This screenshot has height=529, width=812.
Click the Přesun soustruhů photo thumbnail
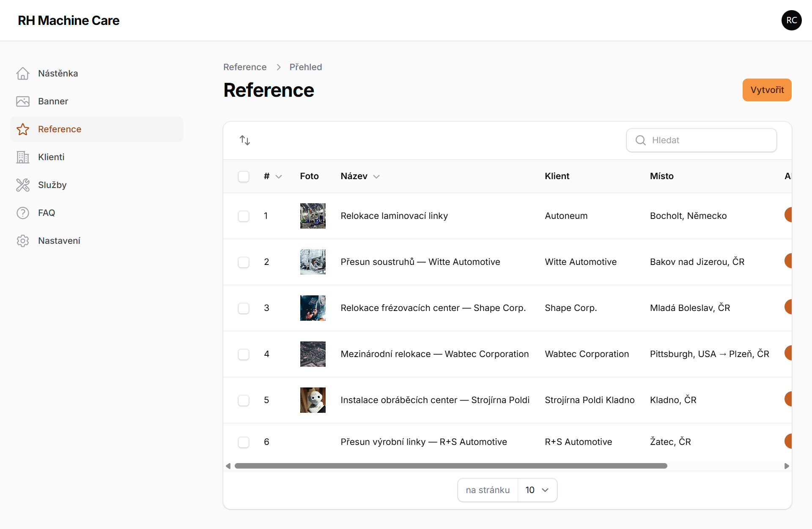313,262
